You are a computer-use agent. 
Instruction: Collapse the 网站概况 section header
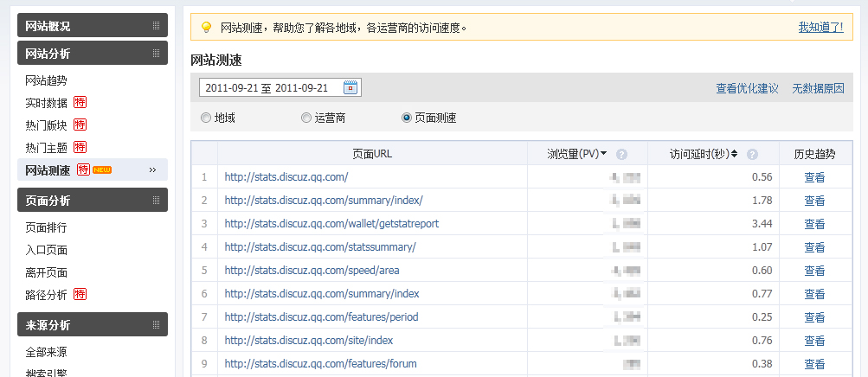(93, 25)
